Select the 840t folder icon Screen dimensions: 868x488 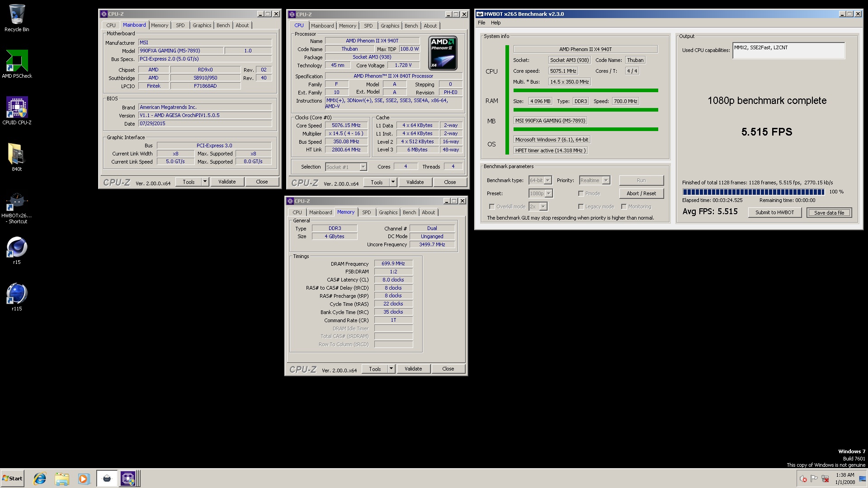coord(17,157)
